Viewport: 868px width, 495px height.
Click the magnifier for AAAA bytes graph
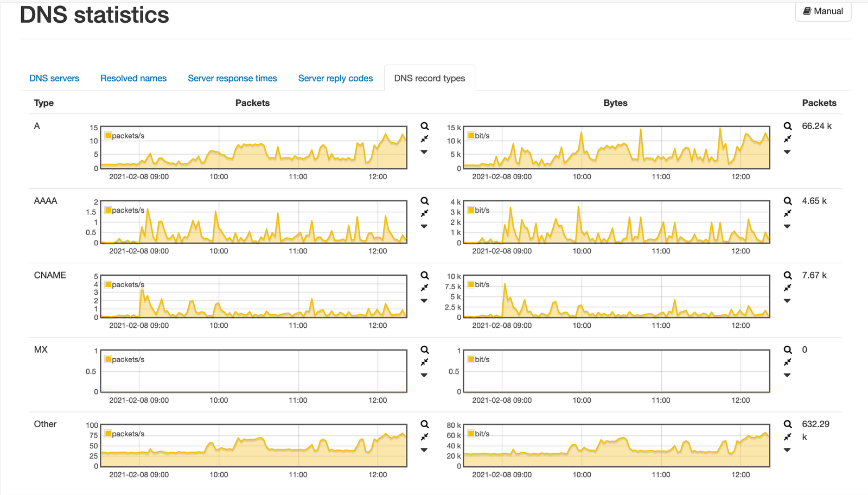(788, 201)
